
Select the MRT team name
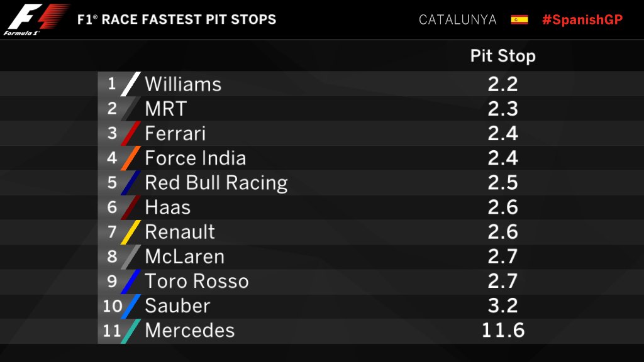166,109
